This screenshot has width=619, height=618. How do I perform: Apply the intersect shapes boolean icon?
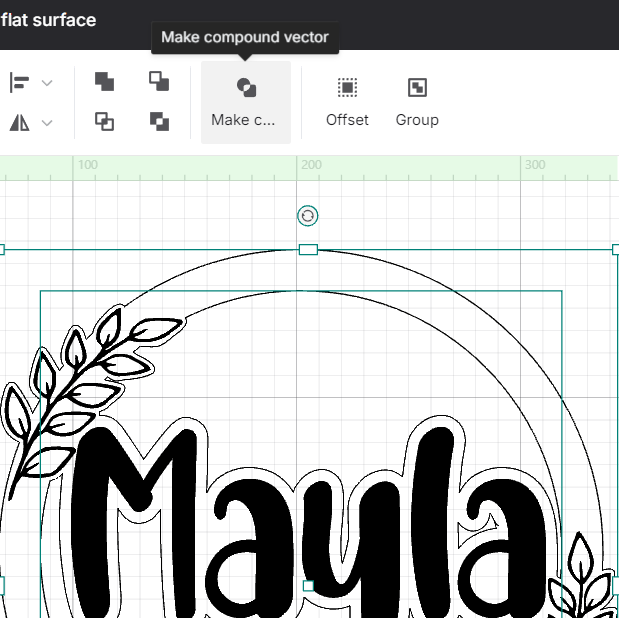(x=105, y=121)
